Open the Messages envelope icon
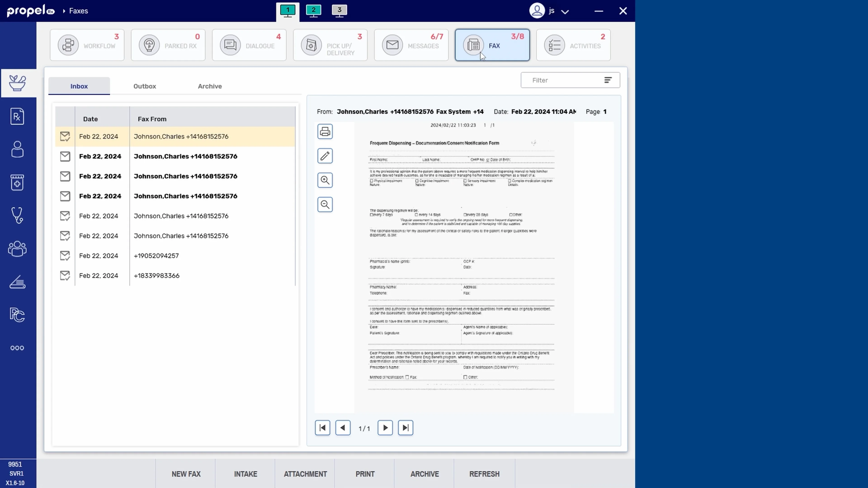This screenshot has height=488, width=868. pos(392,45)
